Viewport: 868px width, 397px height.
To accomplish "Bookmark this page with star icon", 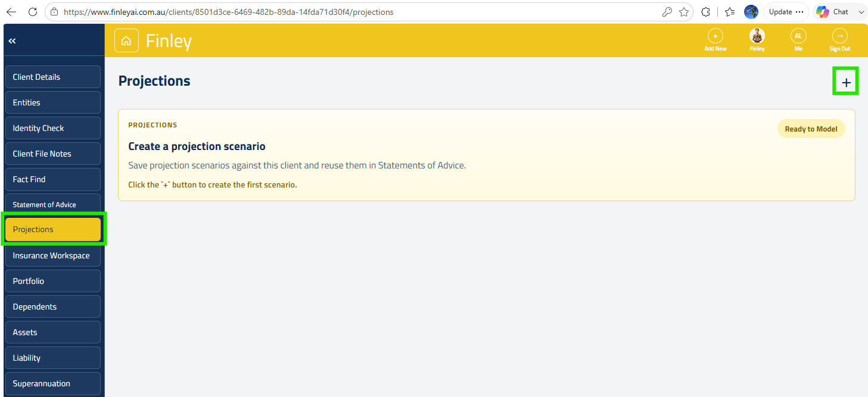I will pyautogui.click(x=684, y=12).
